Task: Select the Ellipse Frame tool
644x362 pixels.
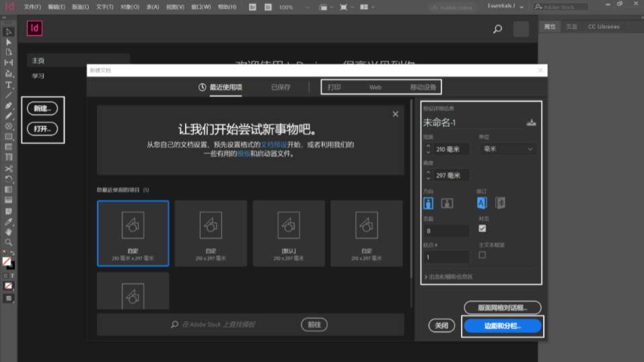Action: coord(9,126)
